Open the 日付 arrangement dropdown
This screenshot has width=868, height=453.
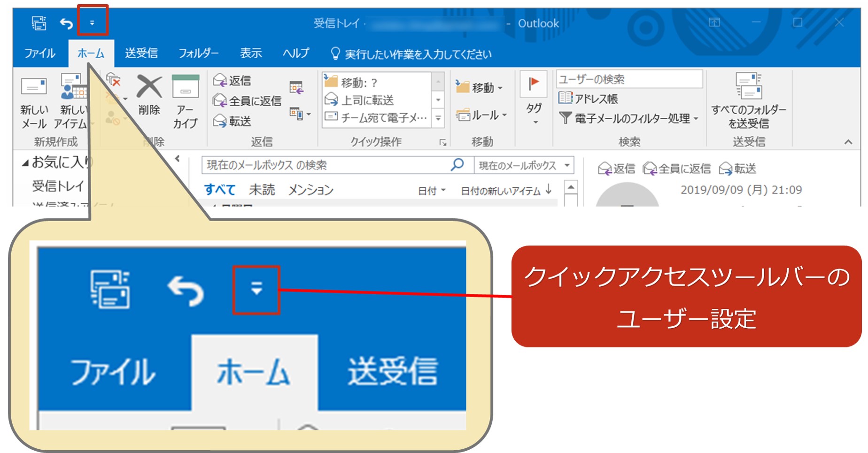pyautogui.click(x=431, y=191)
